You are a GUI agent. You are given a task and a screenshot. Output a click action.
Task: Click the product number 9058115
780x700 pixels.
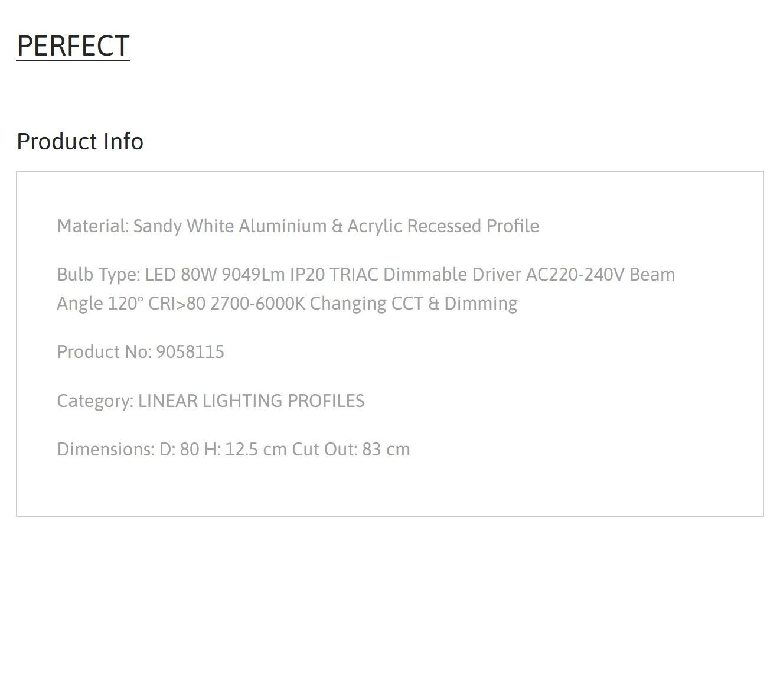click(x=190, y=352)
